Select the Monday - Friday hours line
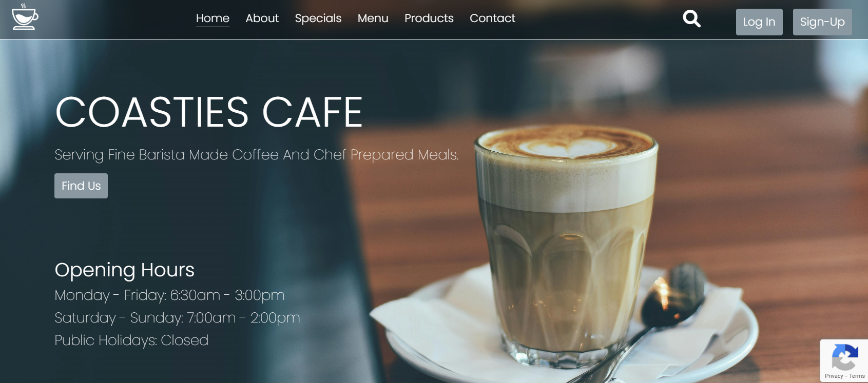 pos(169,295)
